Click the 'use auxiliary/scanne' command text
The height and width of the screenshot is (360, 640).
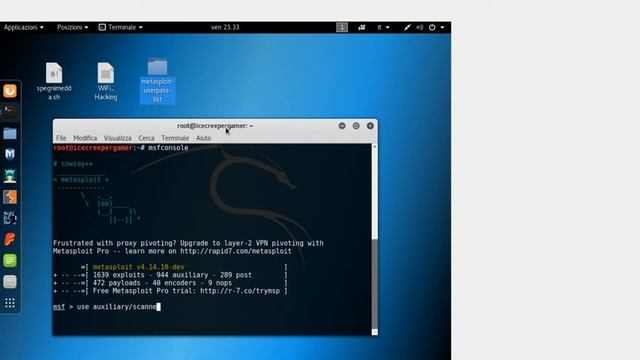click(116, 307)
